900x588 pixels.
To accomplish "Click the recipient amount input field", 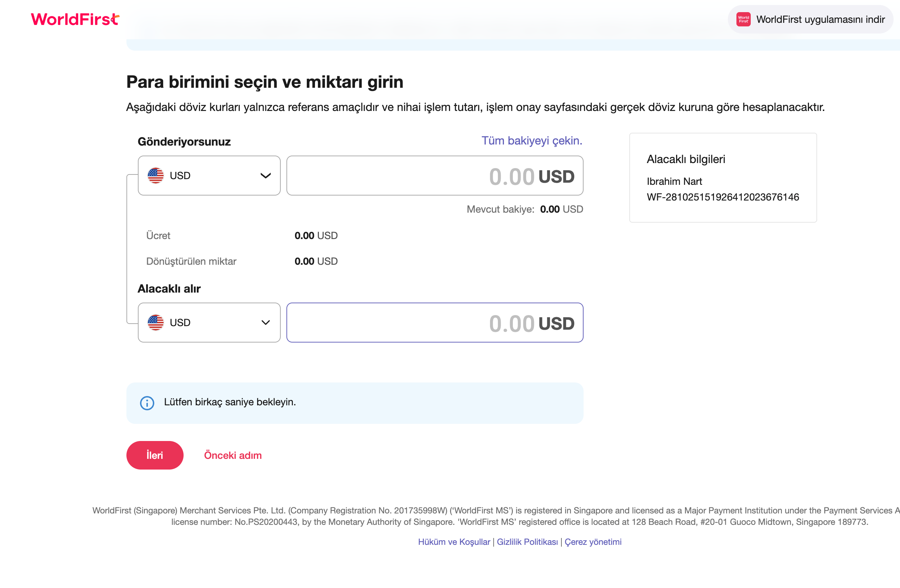I will tap(435, 323).
